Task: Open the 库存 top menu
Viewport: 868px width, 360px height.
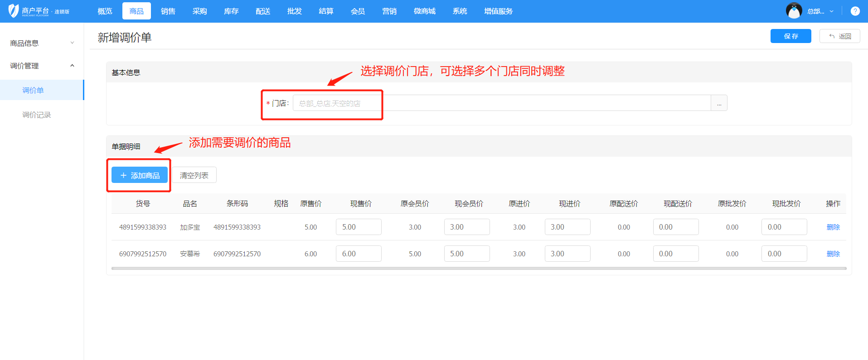Action: click(x=231, y=11)
